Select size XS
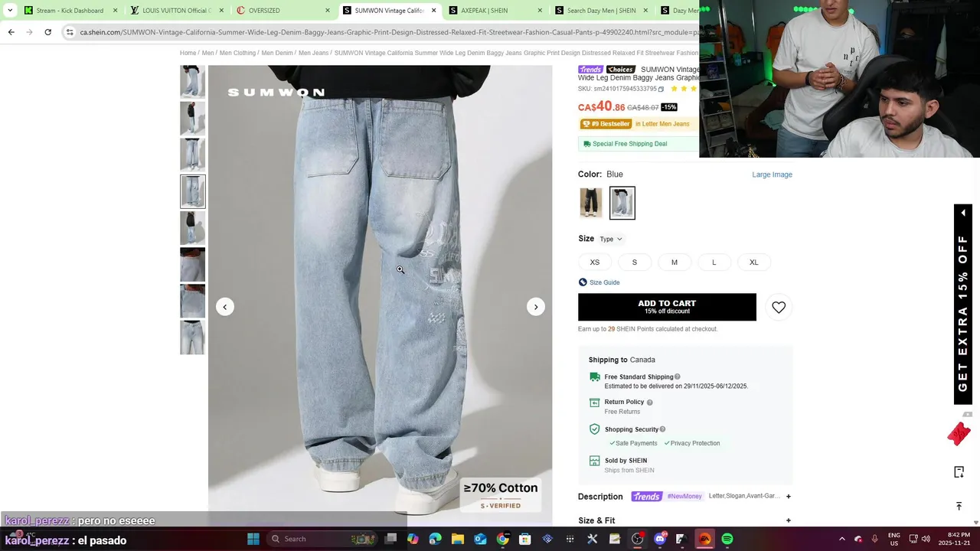 tap(595, 262)
